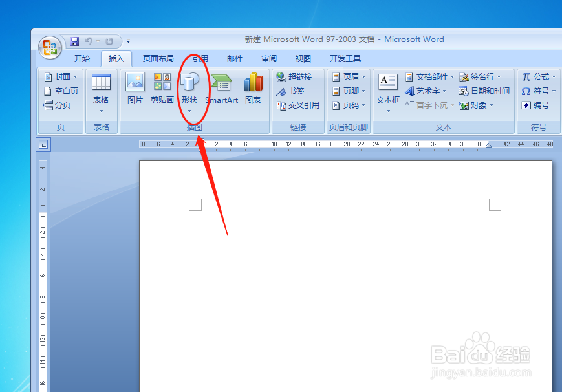This screenshot has width=562, height=392.
Task: Insert a 超链接 hyperlink
Action: click(294, 77)
